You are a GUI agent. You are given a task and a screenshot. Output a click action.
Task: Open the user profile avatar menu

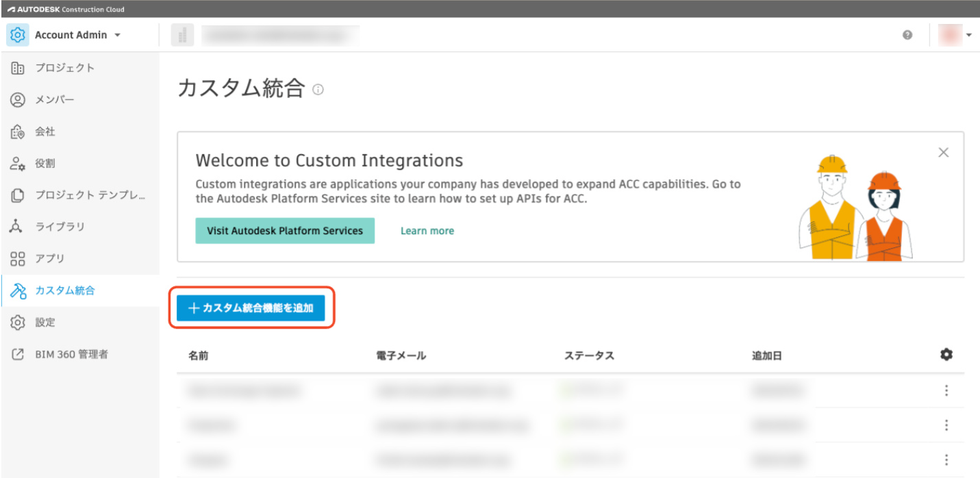pyautogui.click(x=956, y=35)
